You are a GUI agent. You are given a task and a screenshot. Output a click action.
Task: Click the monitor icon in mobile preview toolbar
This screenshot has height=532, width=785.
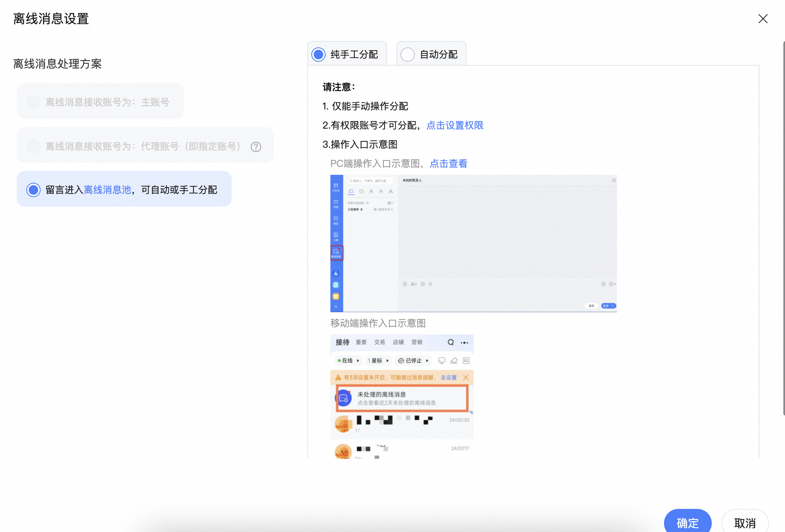click(x=441, y=360)
